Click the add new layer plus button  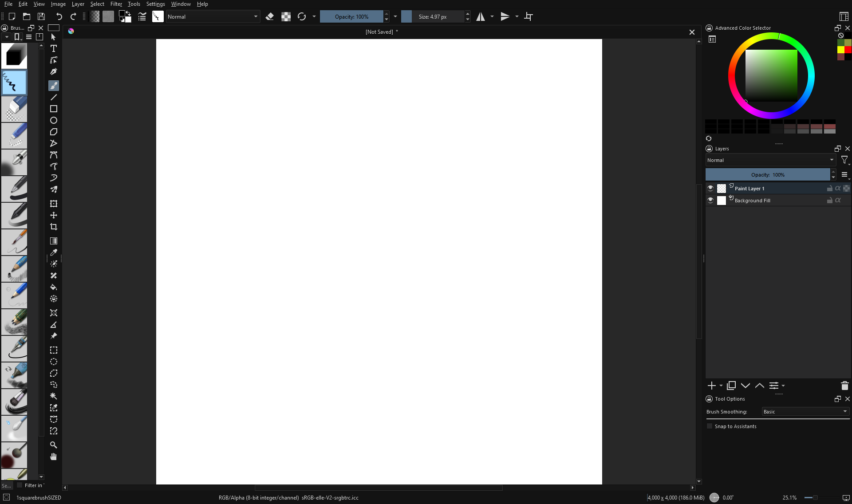711,386
